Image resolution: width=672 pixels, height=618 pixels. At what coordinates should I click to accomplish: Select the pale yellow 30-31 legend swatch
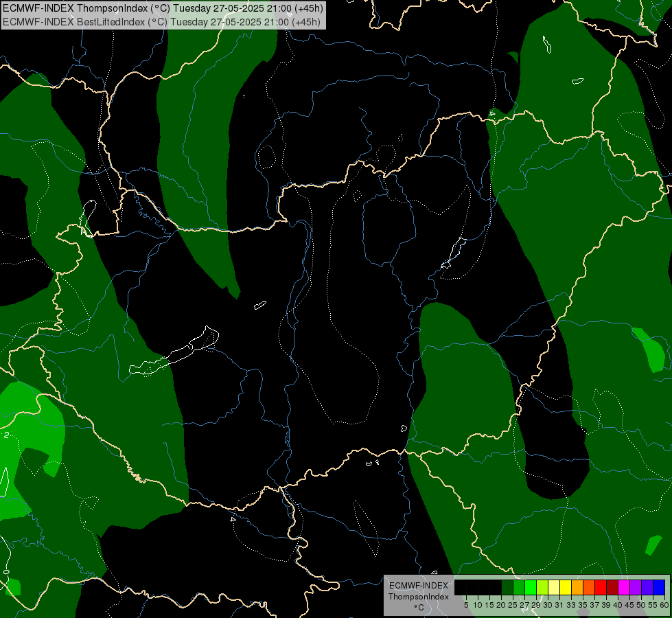(x=554, y=587)
